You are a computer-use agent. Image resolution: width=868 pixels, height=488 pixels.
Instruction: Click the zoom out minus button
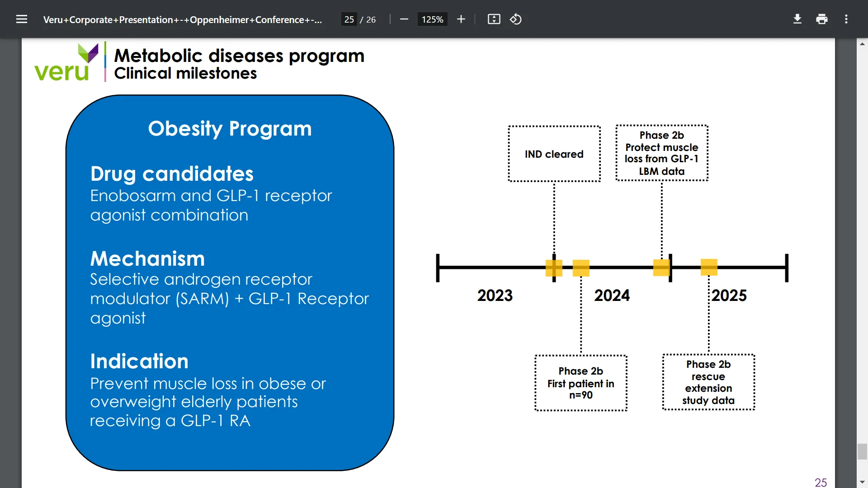[404, 19]
